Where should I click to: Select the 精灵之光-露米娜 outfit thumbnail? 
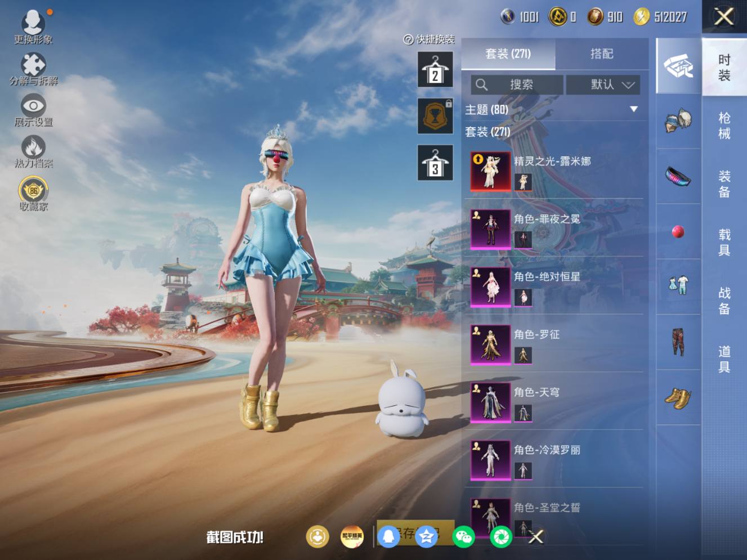[490, 171]
